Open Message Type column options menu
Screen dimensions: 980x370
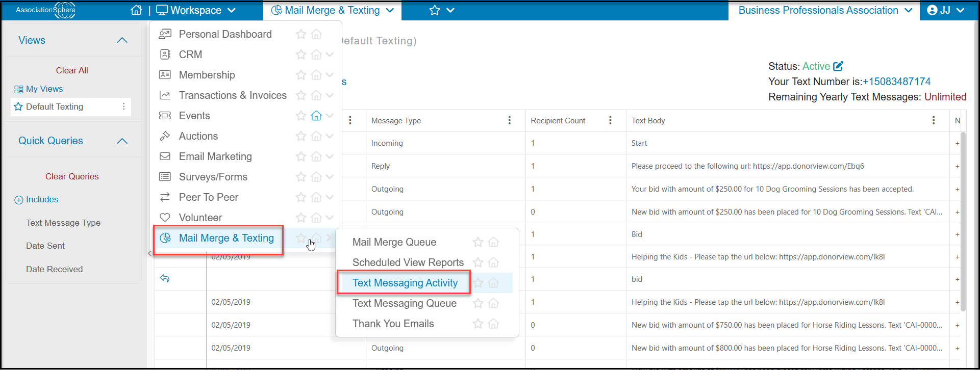coord(509,120)
